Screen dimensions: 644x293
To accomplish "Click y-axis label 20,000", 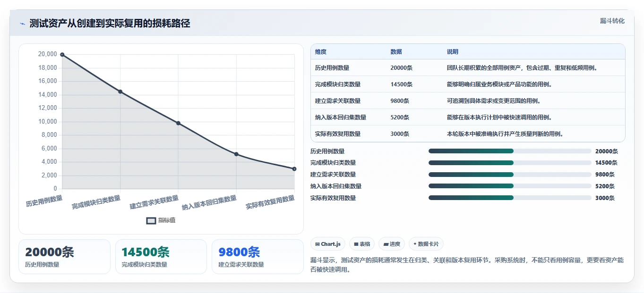I will click(47, 54).
